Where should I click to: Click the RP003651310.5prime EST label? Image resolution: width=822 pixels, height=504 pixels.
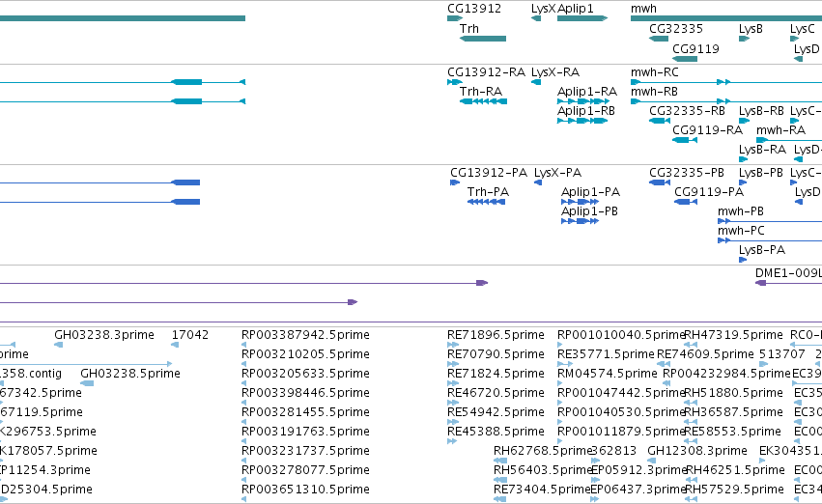[x=305, y=490]
